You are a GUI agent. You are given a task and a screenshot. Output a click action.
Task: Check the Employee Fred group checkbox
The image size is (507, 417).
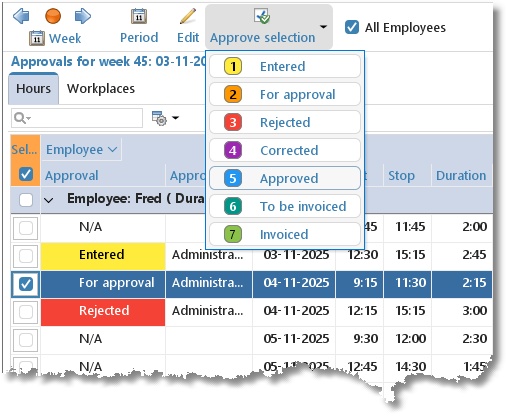pos(26,200)
